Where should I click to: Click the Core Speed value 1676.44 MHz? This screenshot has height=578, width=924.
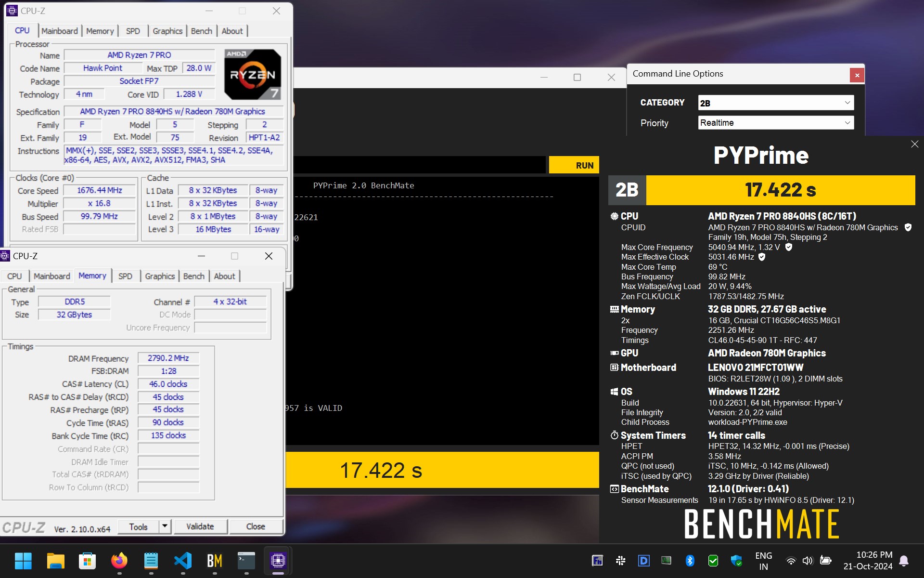point(100,190)
